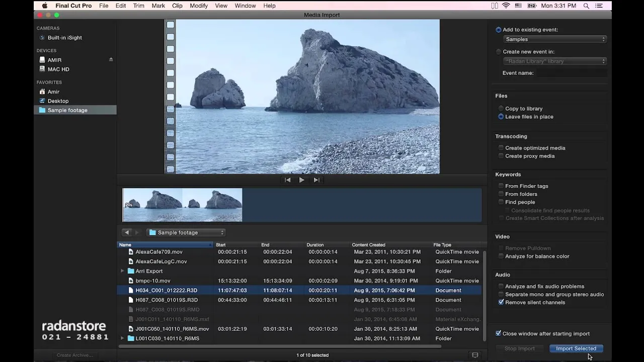Open the Final Cut Pro menu
Screen dimensions: 644x362
[73, 6]
